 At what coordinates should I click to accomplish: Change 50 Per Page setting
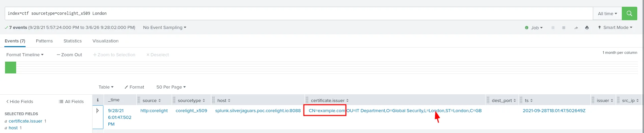171,87
